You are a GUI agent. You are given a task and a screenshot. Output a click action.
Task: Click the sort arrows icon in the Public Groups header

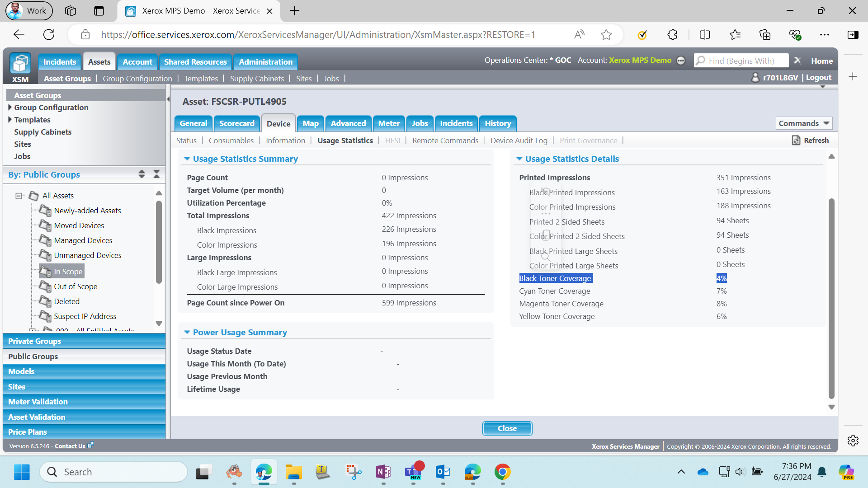[142, 174]
